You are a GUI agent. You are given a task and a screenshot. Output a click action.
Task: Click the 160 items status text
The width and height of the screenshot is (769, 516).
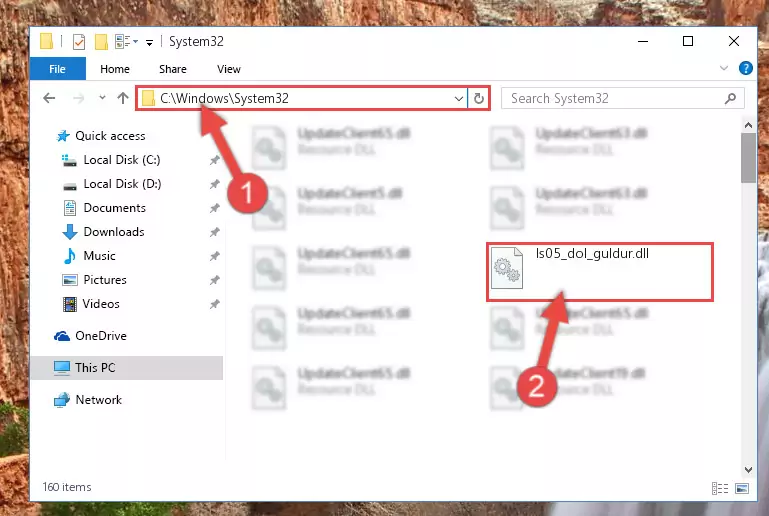coord(67,487)
